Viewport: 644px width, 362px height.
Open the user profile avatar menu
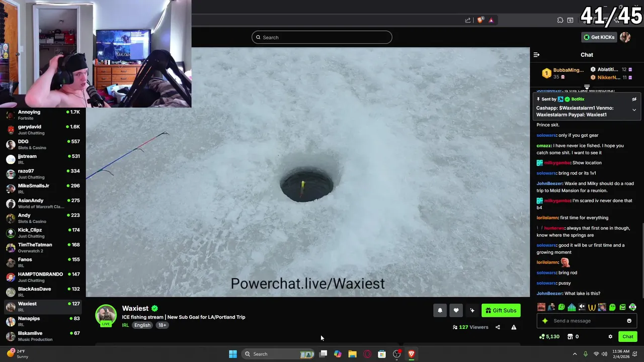(625, 37)
